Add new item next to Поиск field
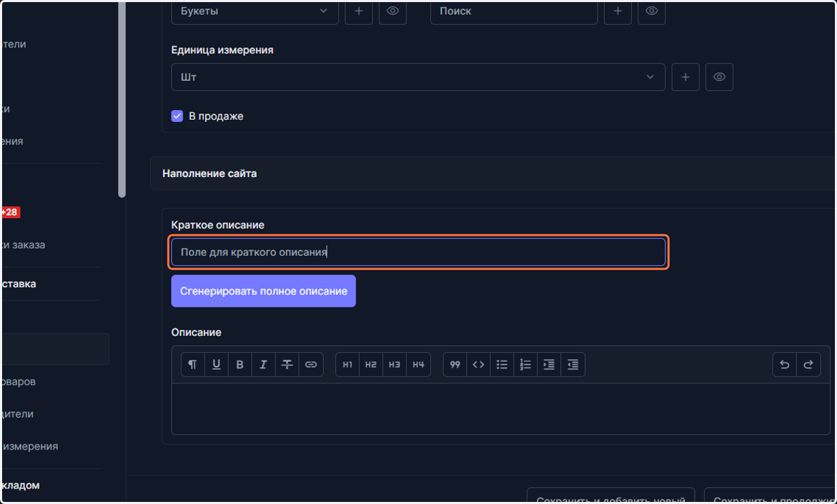Viewport: 837px width, 504px height. point(617,11)
